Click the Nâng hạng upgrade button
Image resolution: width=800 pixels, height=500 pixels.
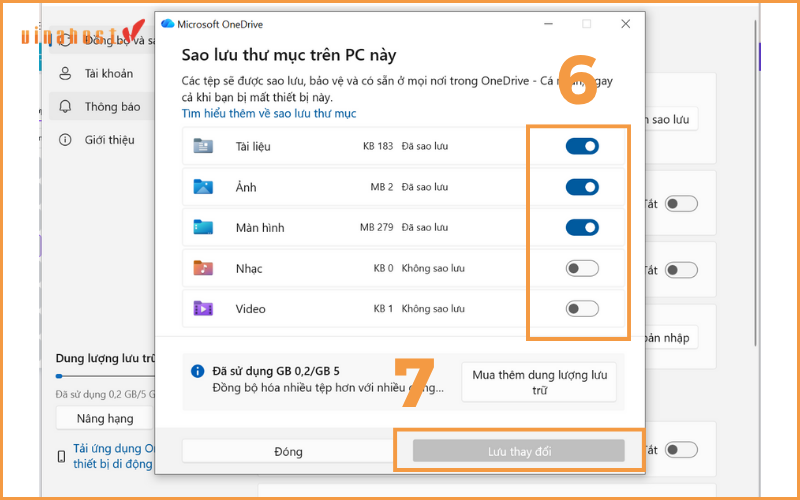tap(105, 418)
